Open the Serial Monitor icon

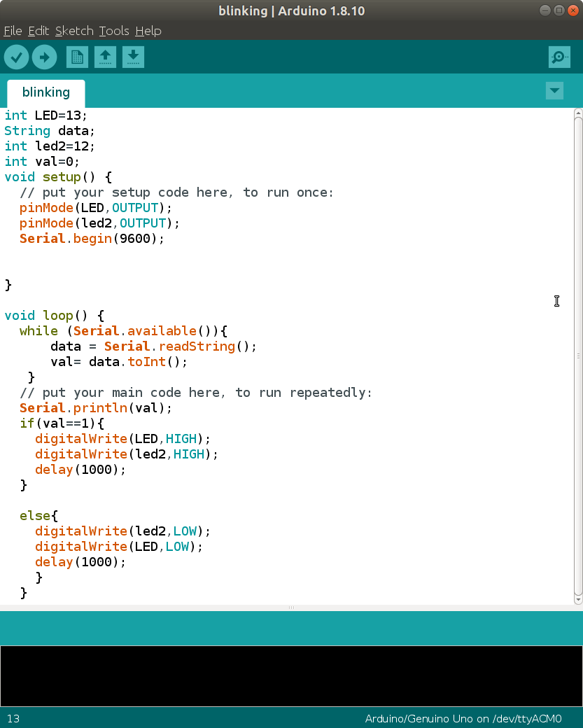pos(559,57)
